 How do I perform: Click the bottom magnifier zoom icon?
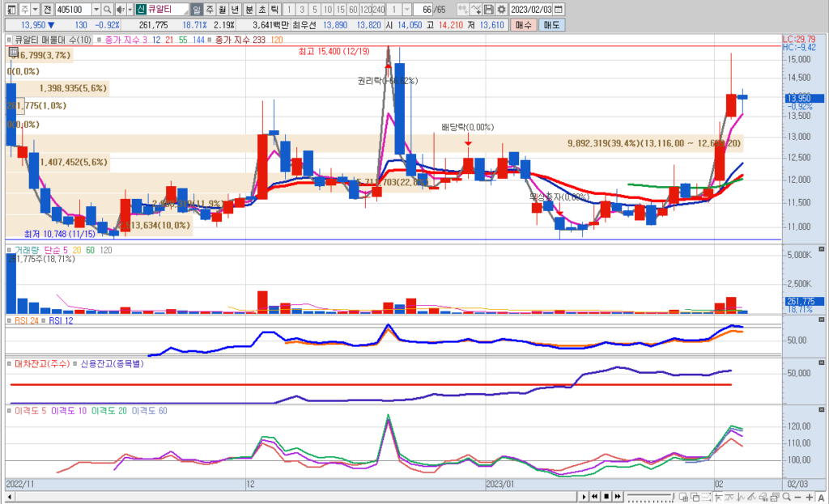[785, 496]
